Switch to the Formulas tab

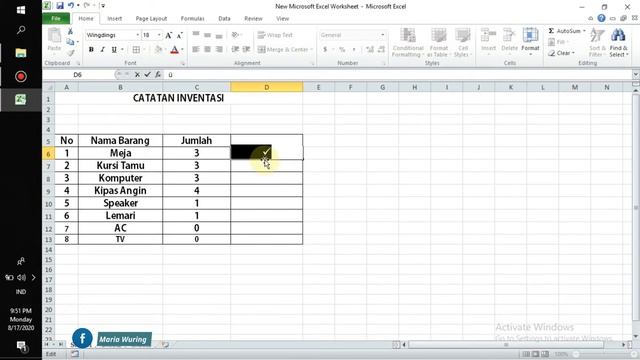coord(192,18)
